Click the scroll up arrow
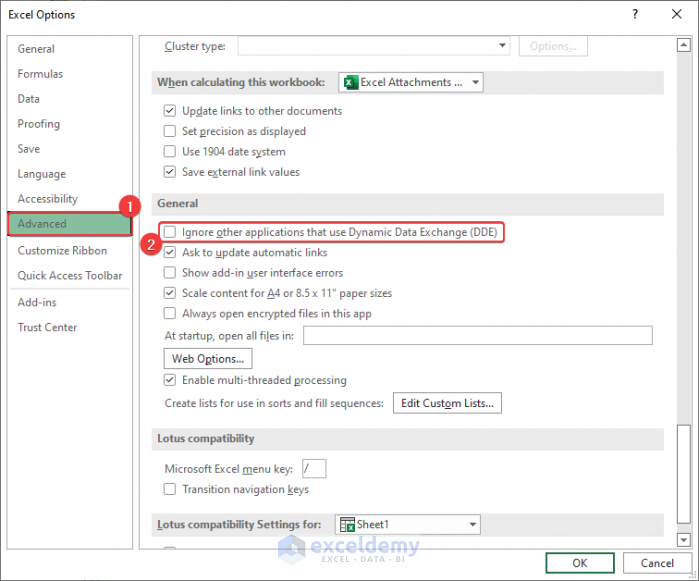Screen dimensions: 699x581 (x=683, y=45)
